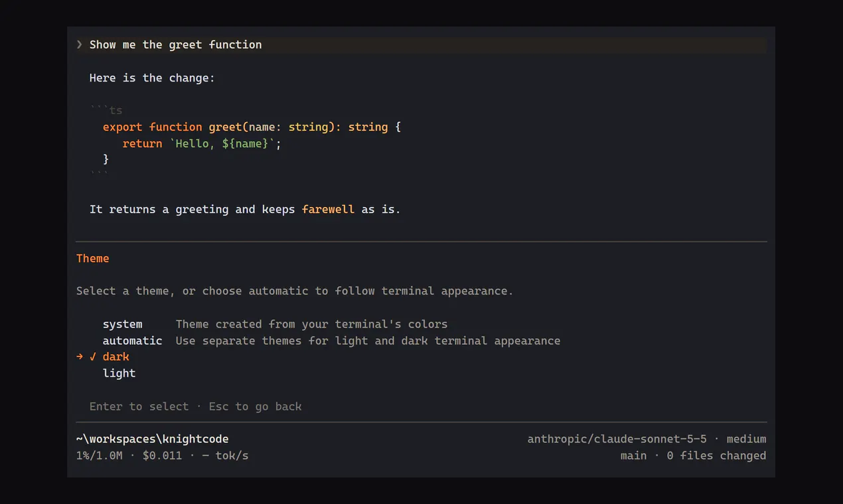This screenshot has height=504, width=843.
Task: Click the ```ts code fence opener
Action: point(106,111)
